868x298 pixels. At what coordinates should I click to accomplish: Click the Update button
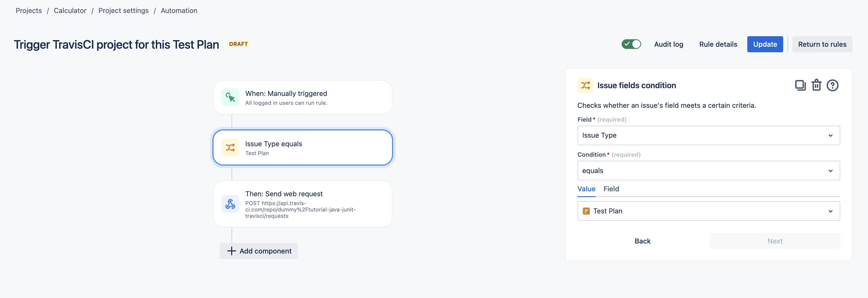765,44
